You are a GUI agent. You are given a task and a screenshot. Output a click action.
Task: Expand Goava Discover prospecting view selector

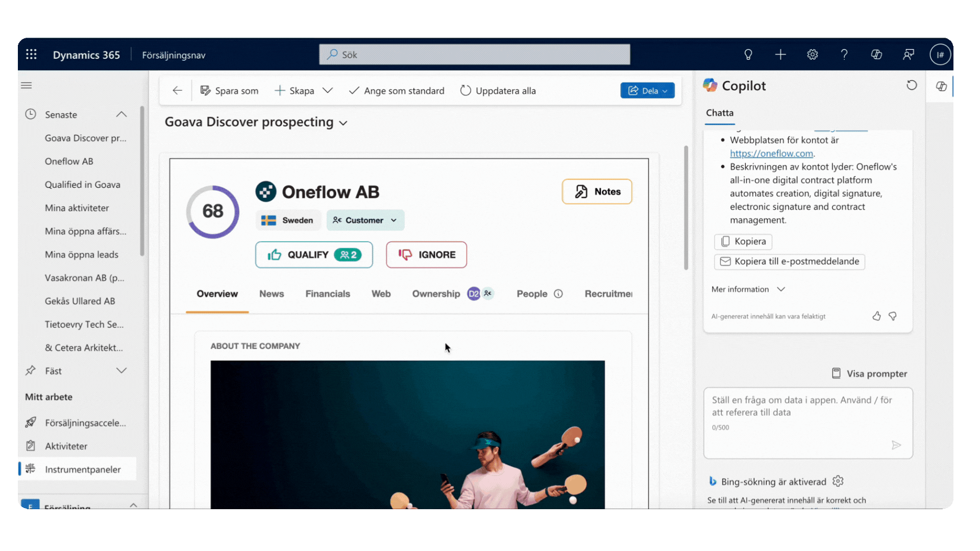tap(344, 123)
